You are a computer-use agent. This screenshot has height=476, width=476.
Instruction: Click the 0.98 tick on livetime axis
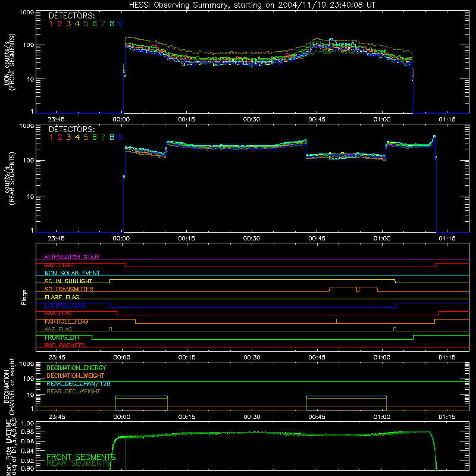pyautogui.click(x=28, y=431)
